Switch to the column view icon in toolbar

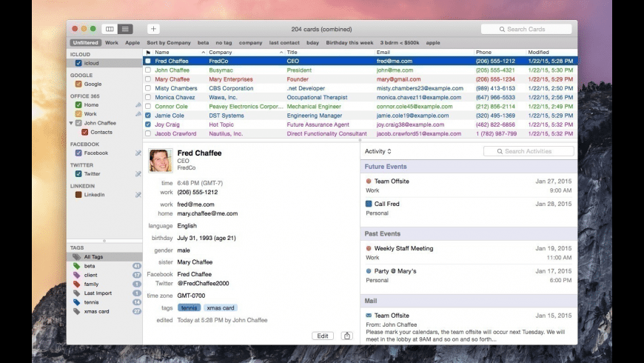coord(110,29)
